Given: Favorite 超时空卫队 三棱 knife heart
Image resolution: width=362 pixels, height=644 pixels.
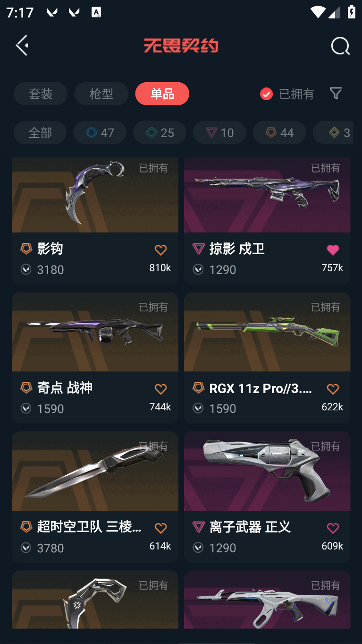Looking at the screenshot, I should click(160, 528).
